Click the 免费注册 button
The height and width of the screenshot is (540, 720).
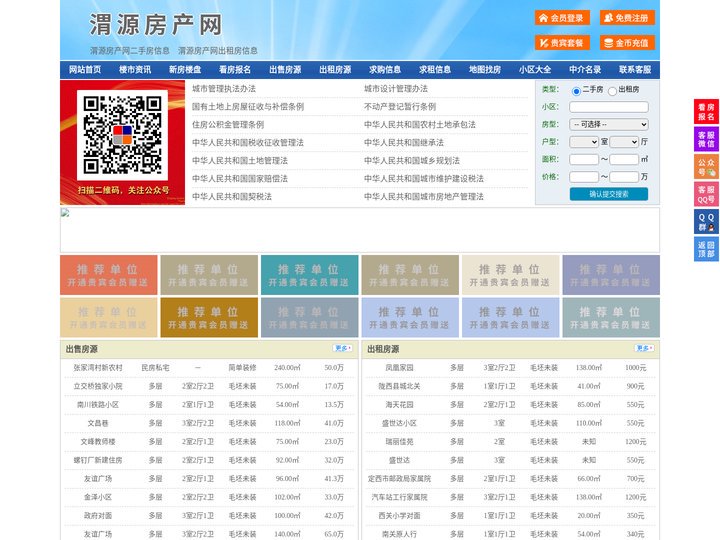(x=627, y=18)
